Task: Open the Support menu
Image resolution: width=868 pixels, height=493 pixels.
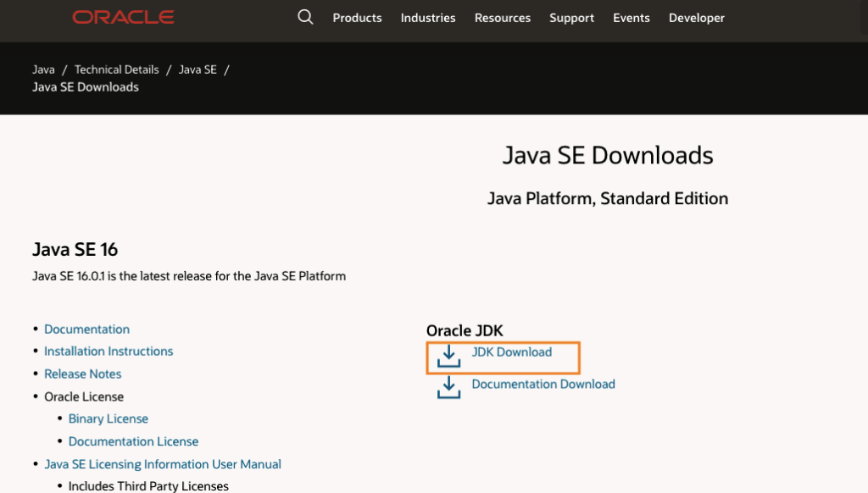Action: click(x=571, y=18)
